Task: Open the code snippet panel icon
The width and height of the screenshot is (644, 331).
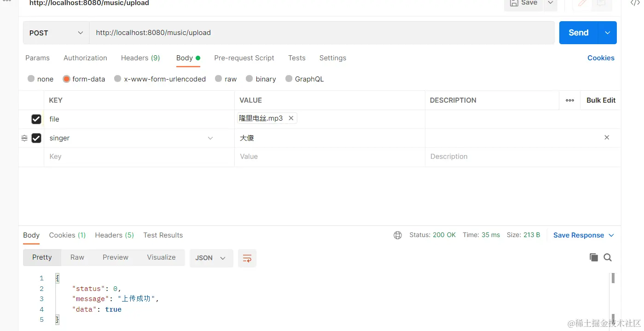Action: (635, 3)
